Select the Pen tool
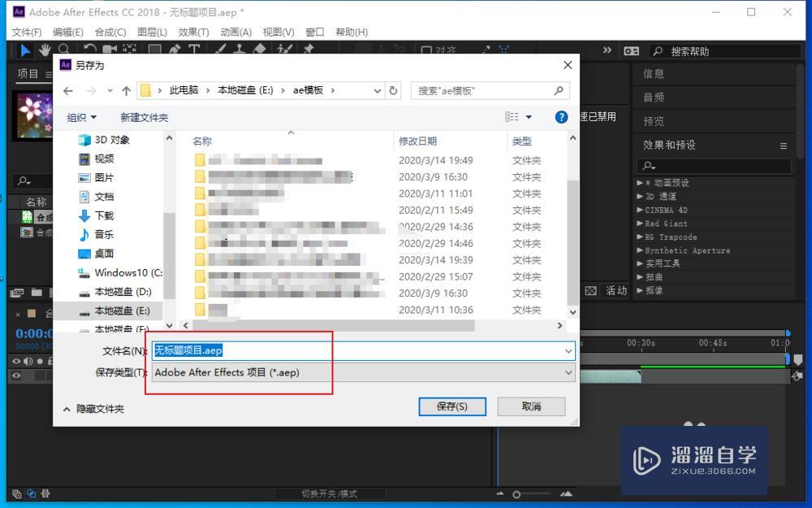 175,50
